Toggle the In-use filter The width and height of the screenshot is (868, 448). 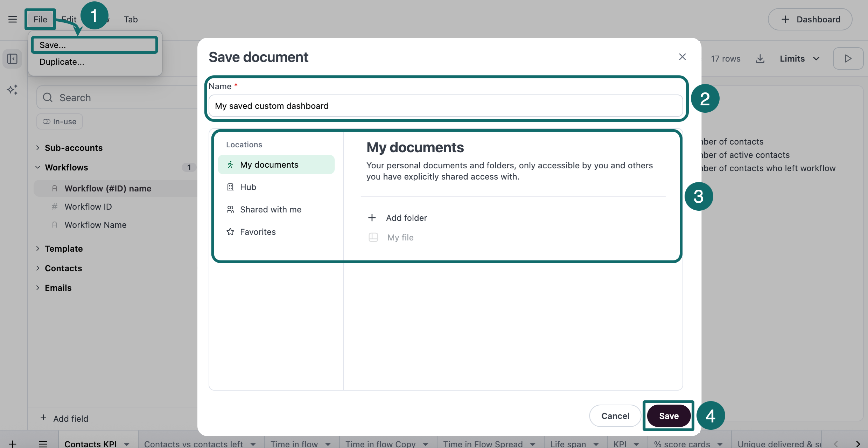pos(59,121)
